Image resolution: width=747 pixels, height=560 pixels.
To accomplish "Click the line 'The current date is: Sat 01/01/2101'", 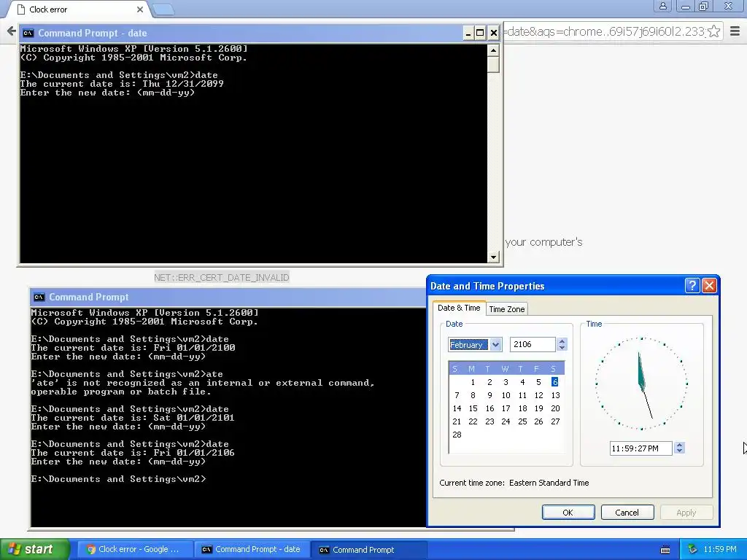I will 133,418.
